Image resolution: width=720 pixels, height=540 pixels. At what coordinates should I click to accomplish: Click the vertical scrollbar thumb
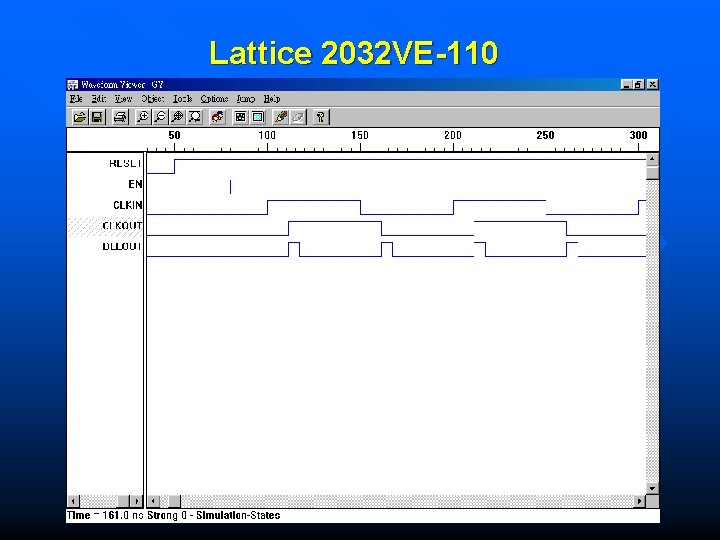pos(652,173)
